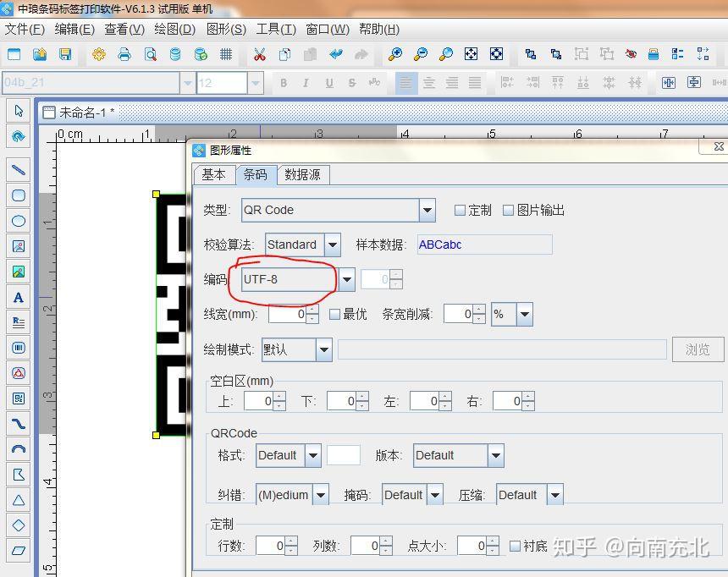Image resolution: width=728 pixels, height=577 pixels.
Task: Switch to the 数据源 tab
Action: [303, 174]
